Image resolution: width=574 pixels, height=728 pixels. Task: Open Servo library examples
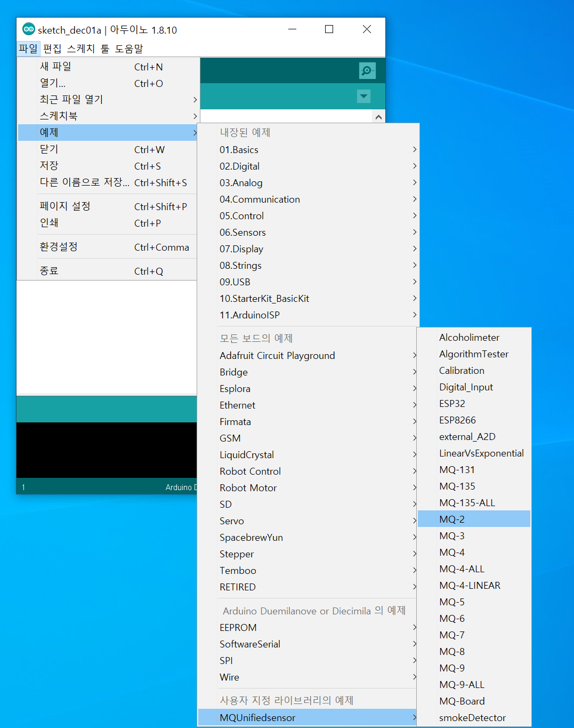coord(308,521)
